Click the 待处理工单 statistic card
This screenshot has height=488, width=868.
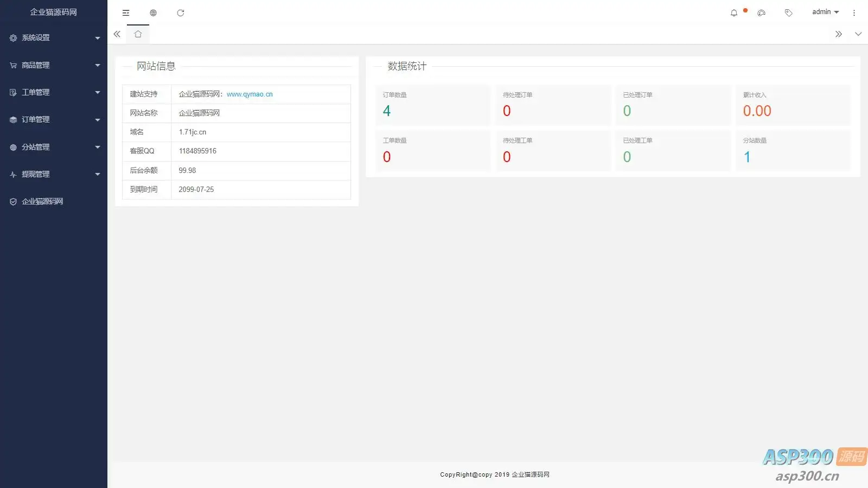click(553, 151)
